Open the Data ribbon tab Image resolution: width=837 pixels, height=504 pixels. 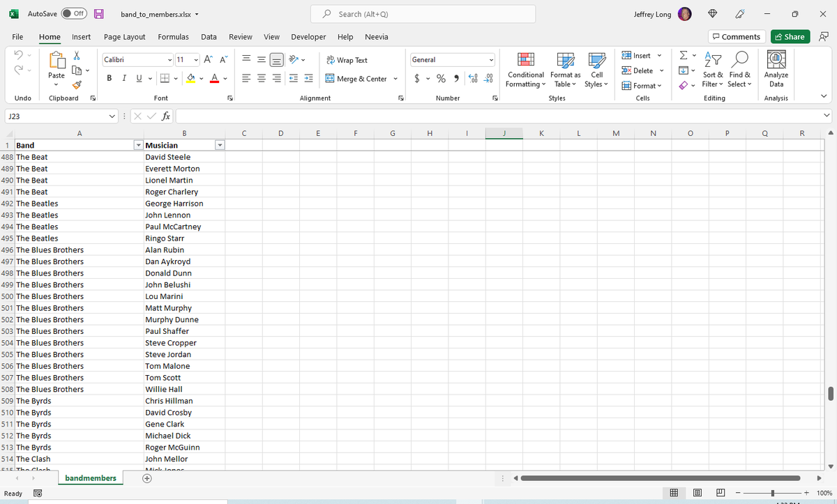209,37
